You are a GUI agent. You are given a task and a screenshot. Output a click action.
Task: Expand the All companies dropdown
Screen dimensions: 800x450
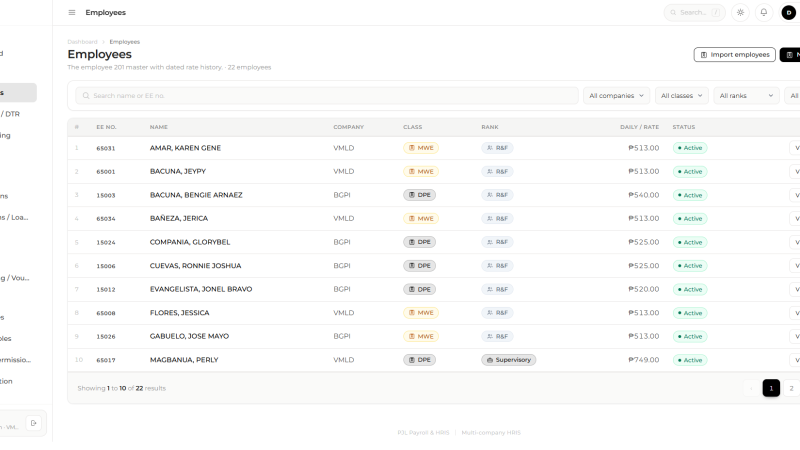(x=616, y=95)
